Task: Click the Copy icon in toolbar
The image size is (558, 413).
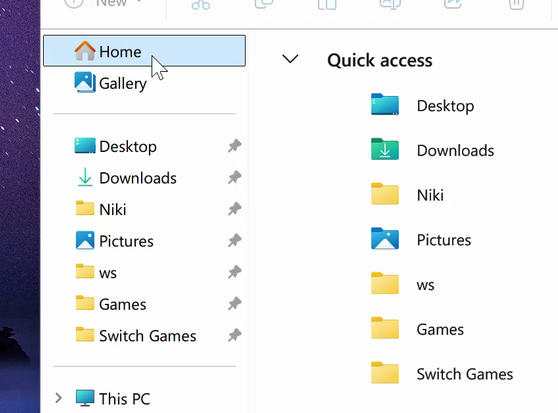Action: tap(264, 5)
